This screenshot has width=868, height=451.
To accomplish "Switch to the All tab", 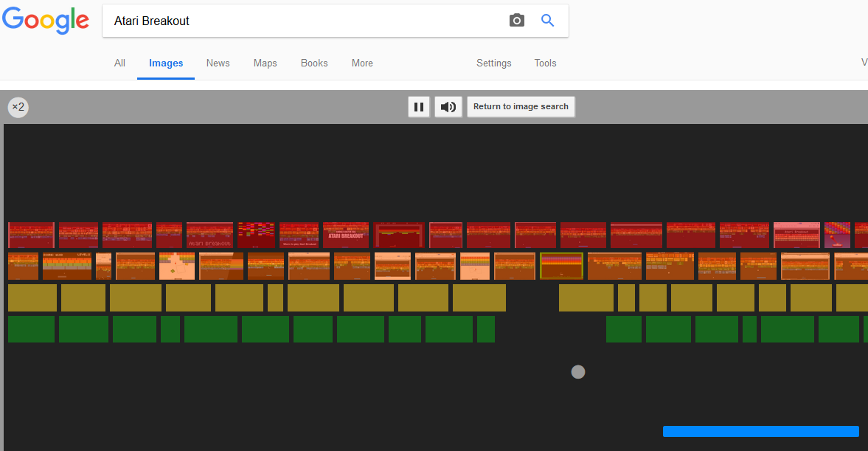I will tap(119, 63).
